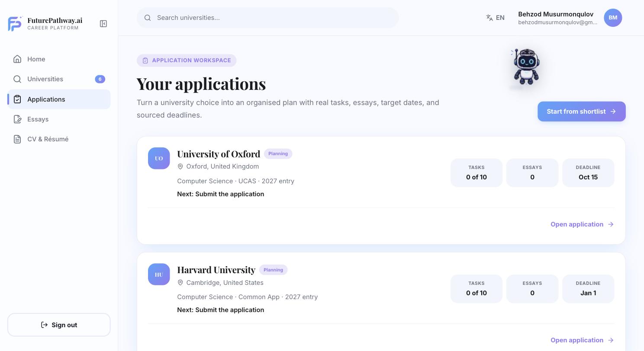Click "Computer Science · Common App · 2027 entry"

coord(248,297)
